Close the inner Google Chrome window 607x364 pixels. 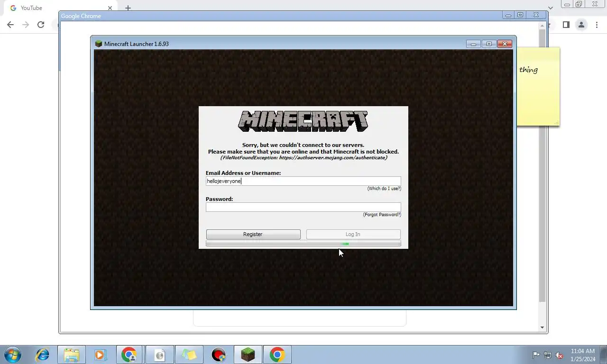[536, 15]
